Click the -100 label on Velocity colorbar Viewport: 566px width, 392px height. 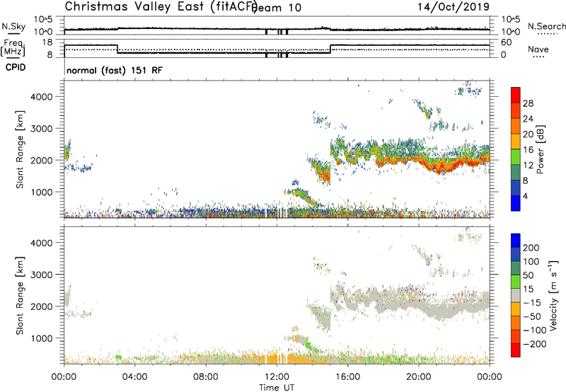coord(535,330)
